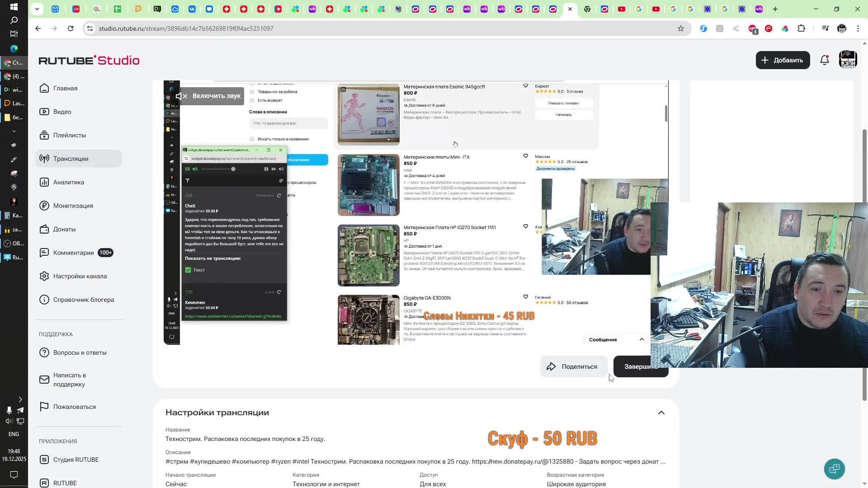Reload the page in browser
This screenshot has width=868, height=488.
[x=71, y=28]
